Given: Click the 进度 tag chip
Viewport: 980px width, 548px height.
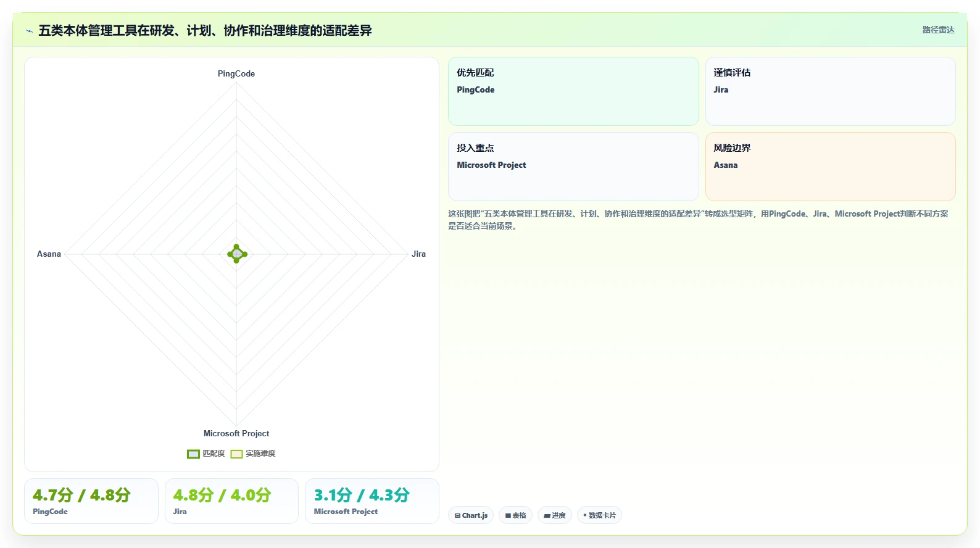Looking at the screenshot, I should click(x=554, y=515).
